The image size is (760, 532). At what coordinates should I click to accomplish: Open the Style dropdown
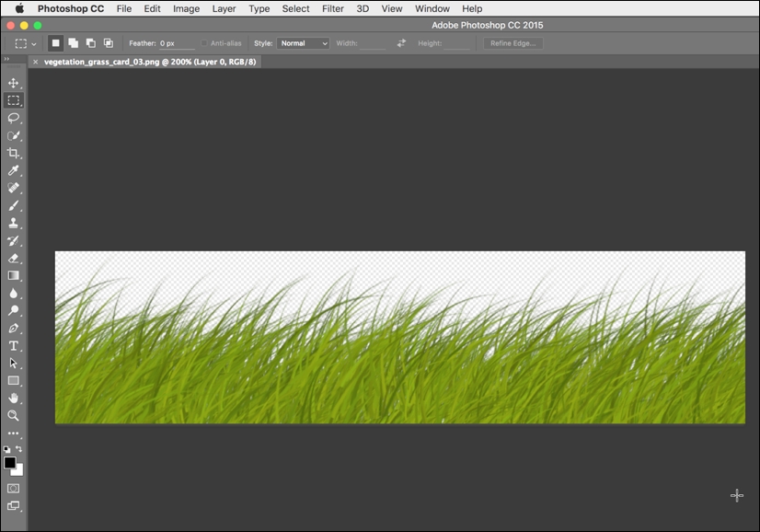(x=304, y=43)
